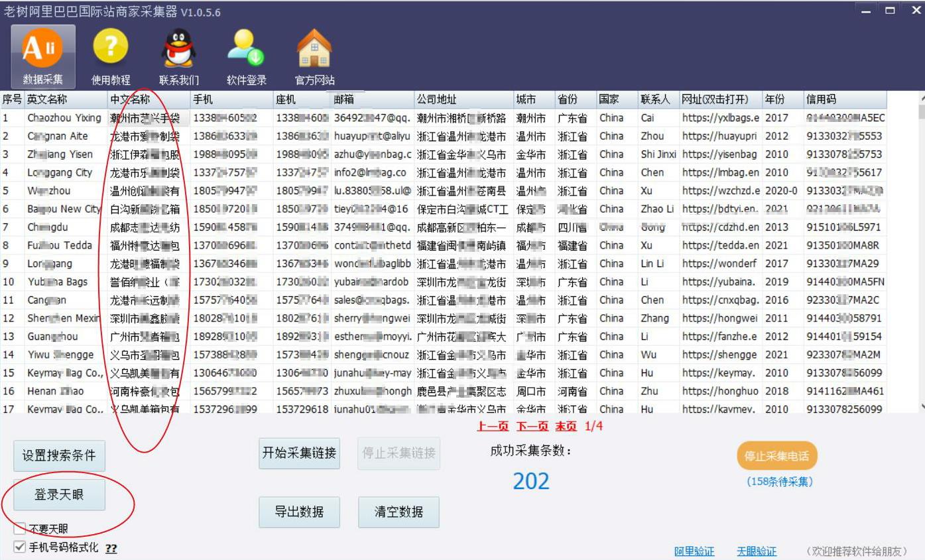
Task: Click the 周口市 city cell
Action: pyautogui.click(x=534, y=391)
